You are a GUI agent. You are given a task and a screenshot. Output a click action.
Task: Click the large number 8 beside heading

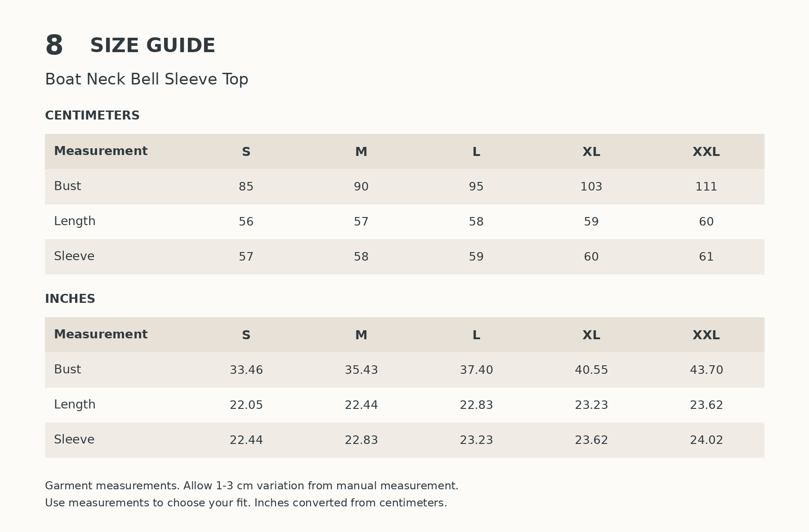coord(54,46)
